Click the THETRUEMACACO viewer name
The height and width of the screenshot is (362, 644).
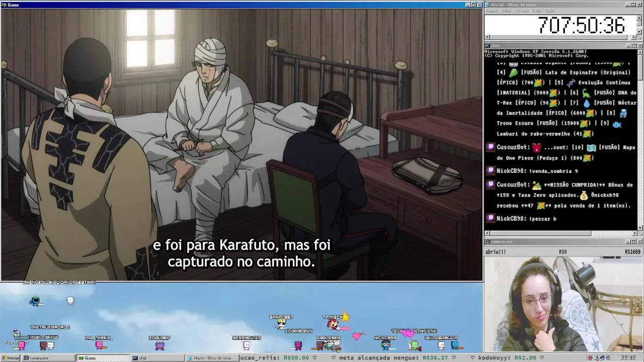[50, 327]
